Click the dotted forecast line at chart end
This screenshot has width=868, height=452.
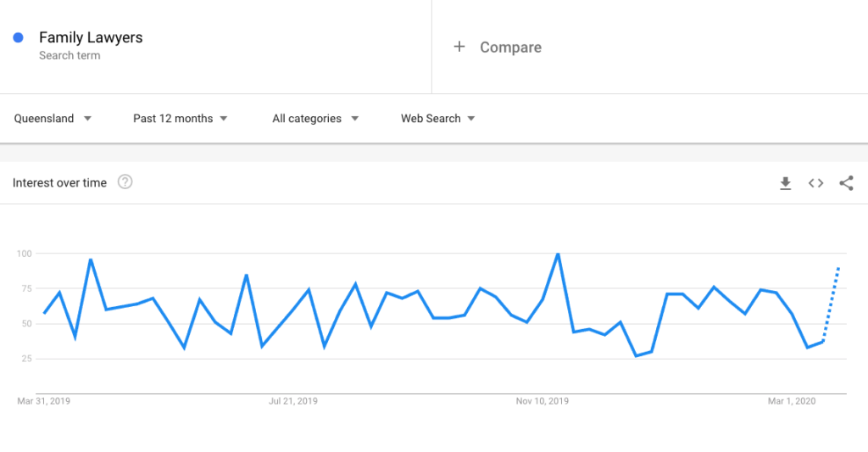pyautogui.click(x=831, y=304)
